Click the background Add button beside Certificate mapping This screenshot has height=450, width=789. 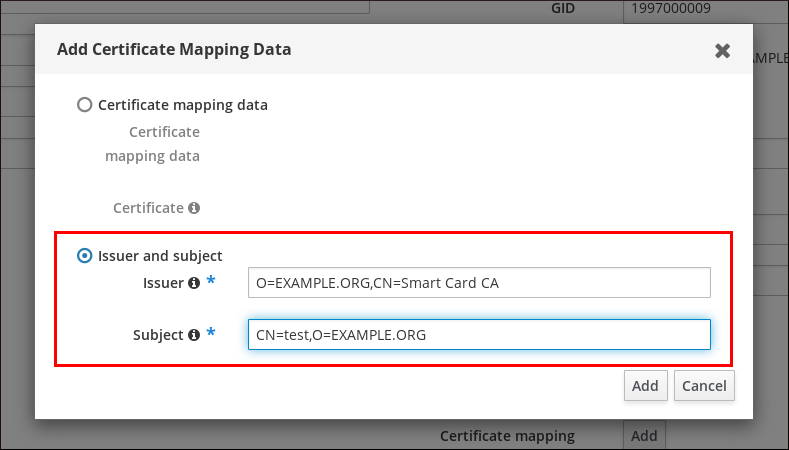644,436
